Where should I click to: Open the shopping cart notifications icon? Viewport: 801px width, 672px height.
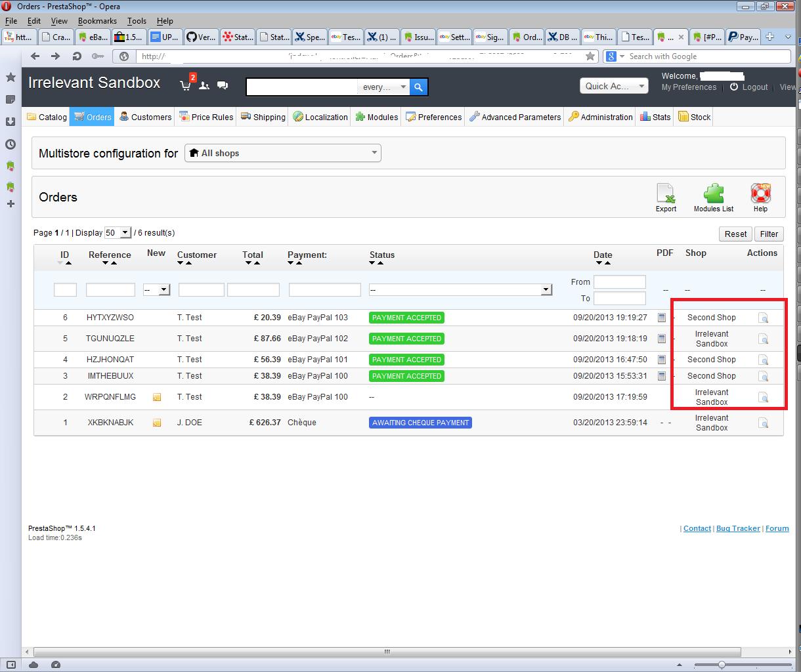tap(186, 85)
